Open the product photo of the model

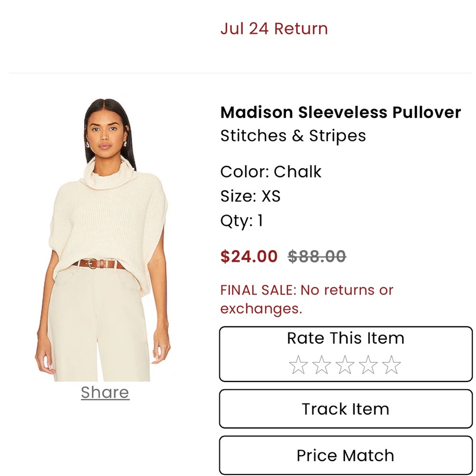(x=105, y=228)
